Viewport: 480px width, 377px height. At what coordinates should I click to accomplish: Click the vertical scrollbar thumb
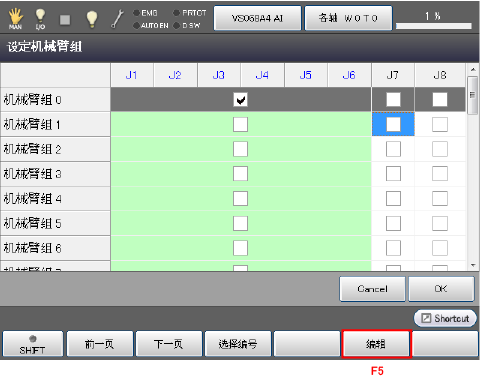coord(473,95)
